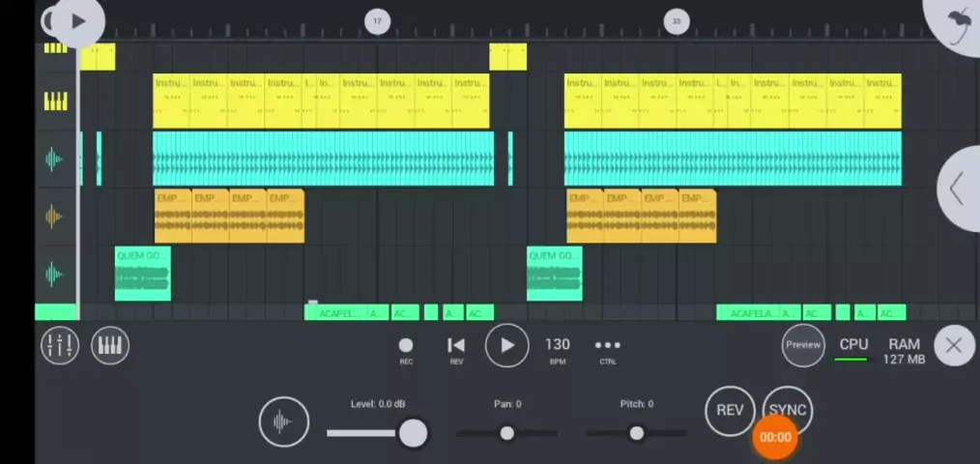Click the Pitch slider handle
Image resolution: width=980 pixels, height=464 pixels.
tap(636, 433)
